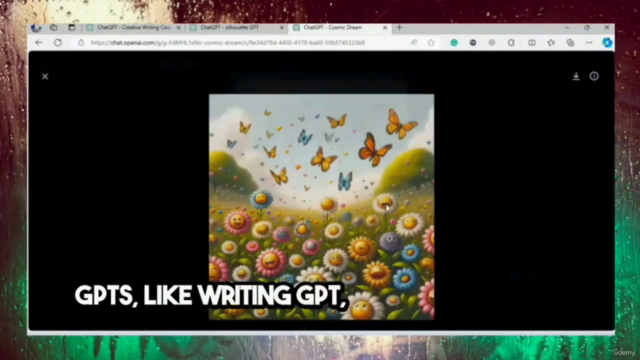Close the Creative Writing tab
Image resolution: width=640 pixels, height=360 pixels.
pyautogui.click(x=178, y=28)
